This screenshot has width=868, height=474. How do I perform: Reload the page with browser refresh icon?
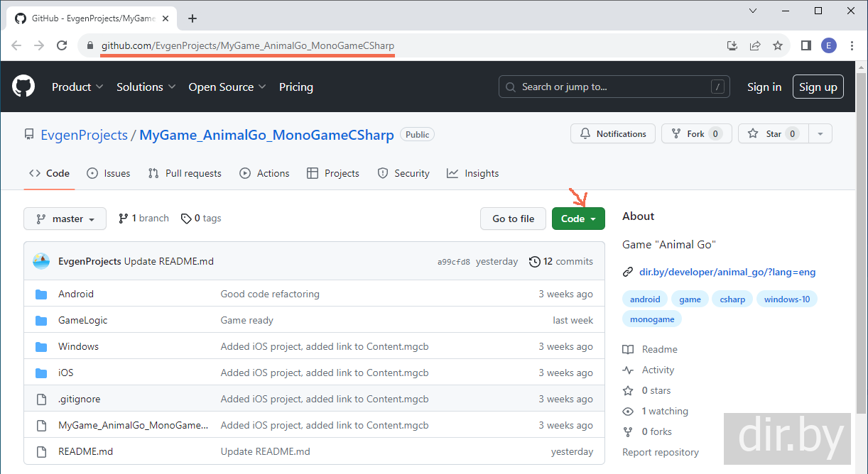click(x=62, y=45)
